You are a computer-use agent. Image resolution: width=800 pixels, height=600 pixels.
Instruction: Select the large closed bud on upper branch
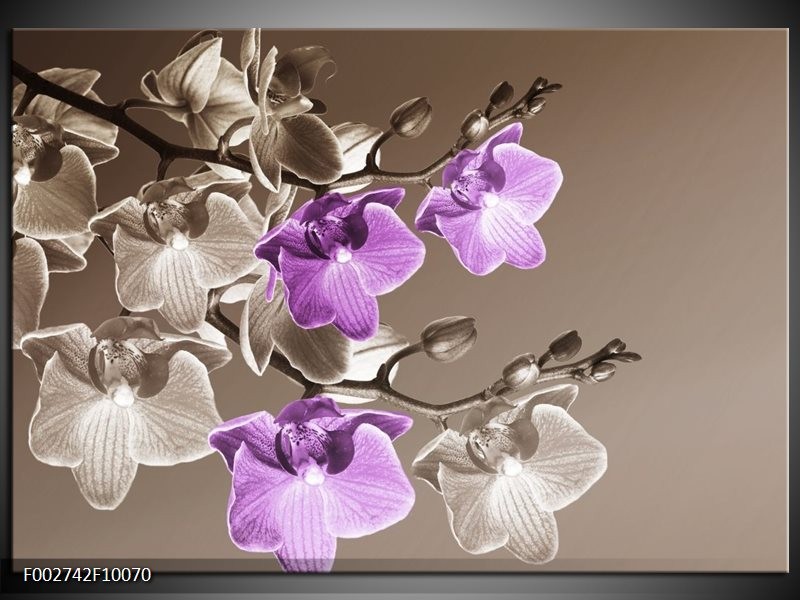[411, 117]
